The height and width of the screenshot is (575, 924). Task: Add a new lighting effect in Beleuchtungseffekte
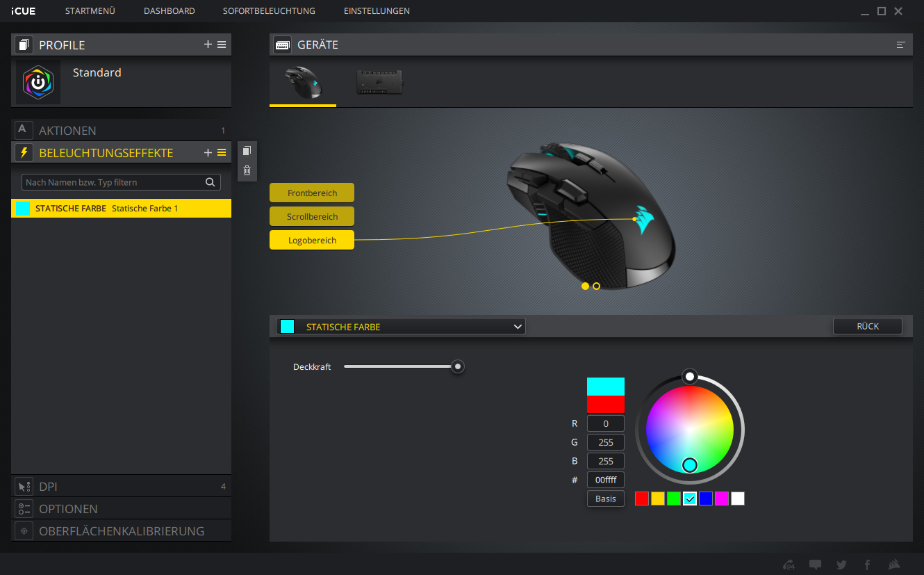[208, 152]
